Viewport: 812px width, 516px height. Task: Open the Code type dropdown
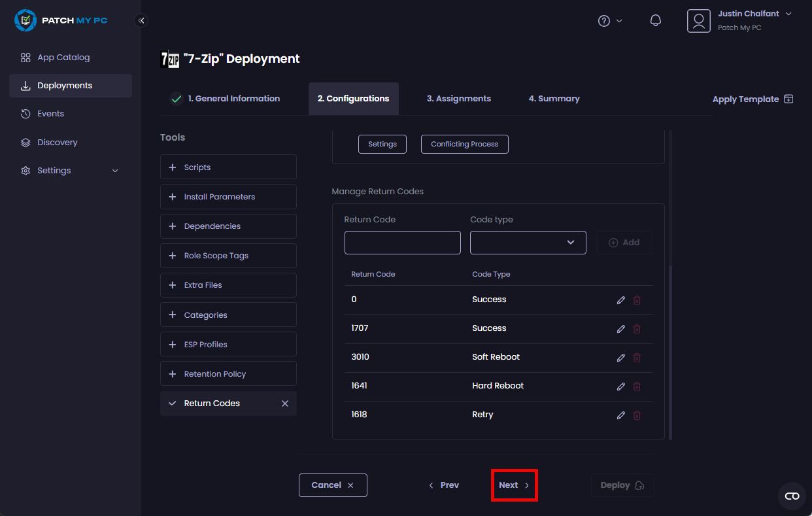coord(528,243)
